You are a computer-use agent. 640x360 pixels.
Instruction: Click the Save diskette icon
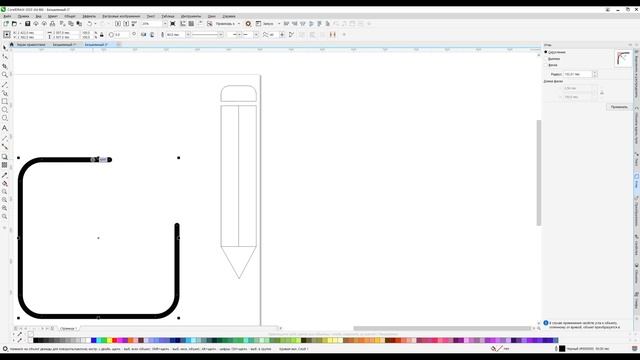pyautogui.click(x=28, y=24)
